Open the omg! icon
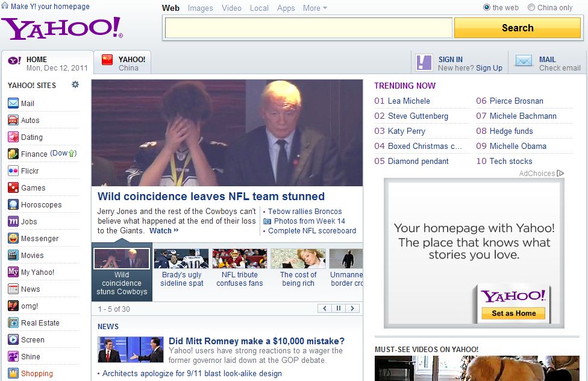Viewport: 588px width, 381px height. pyautogui.click(x=13, y=306)
